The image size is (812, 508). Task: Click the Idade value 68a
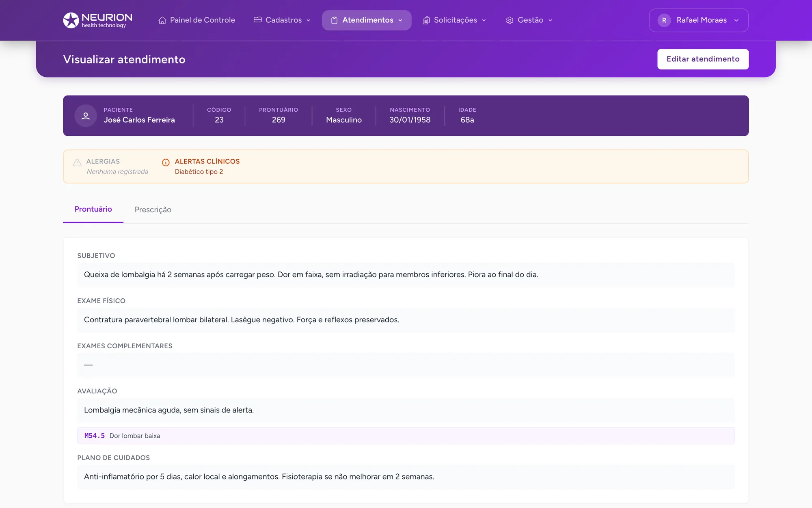(467, 120)
